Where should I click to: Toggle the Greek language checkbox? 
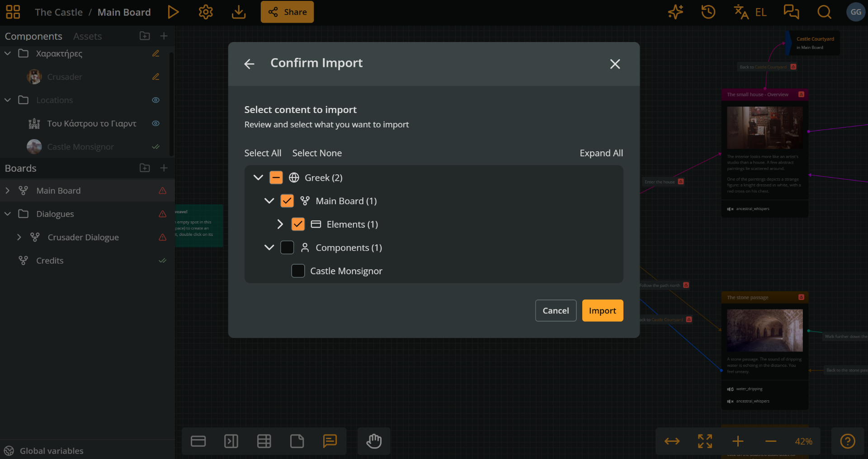point(276,178)
